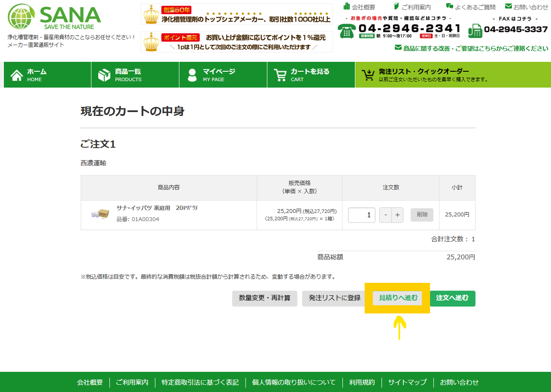The height and width of the screenshot is (392, 551).
Task: Open ご利用案内 in the footer
Action: point(132,382)
